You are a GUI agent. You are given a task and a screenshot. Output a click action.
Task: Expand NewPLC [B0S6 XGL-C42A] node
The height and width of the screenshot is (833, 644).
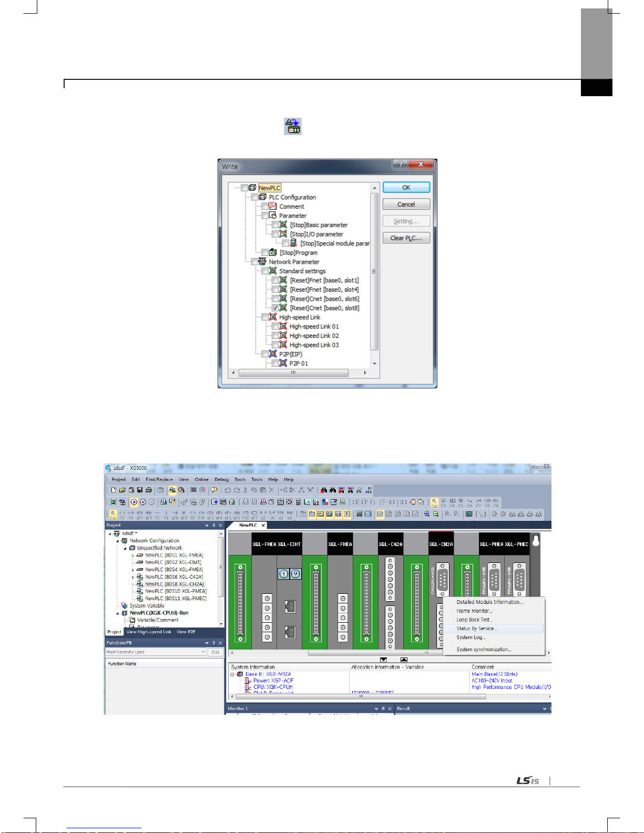coord(132,577)
